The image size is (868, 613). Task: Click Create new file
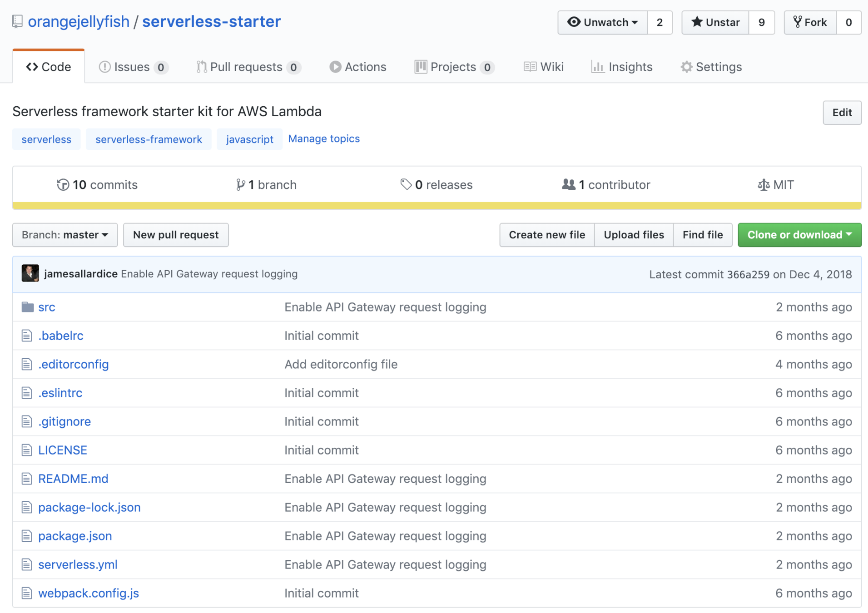click(547, 235)
